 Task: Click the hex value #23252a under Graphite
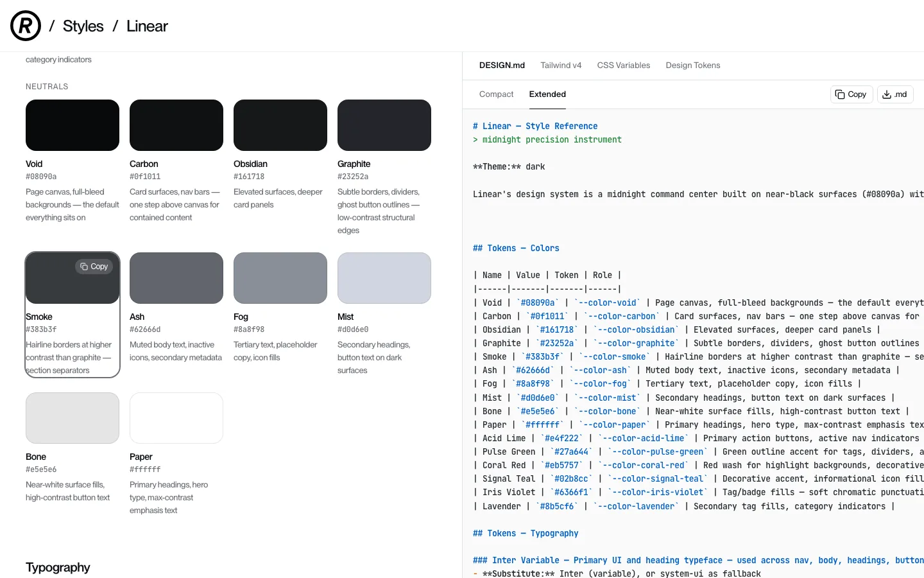tap(353, 177)
